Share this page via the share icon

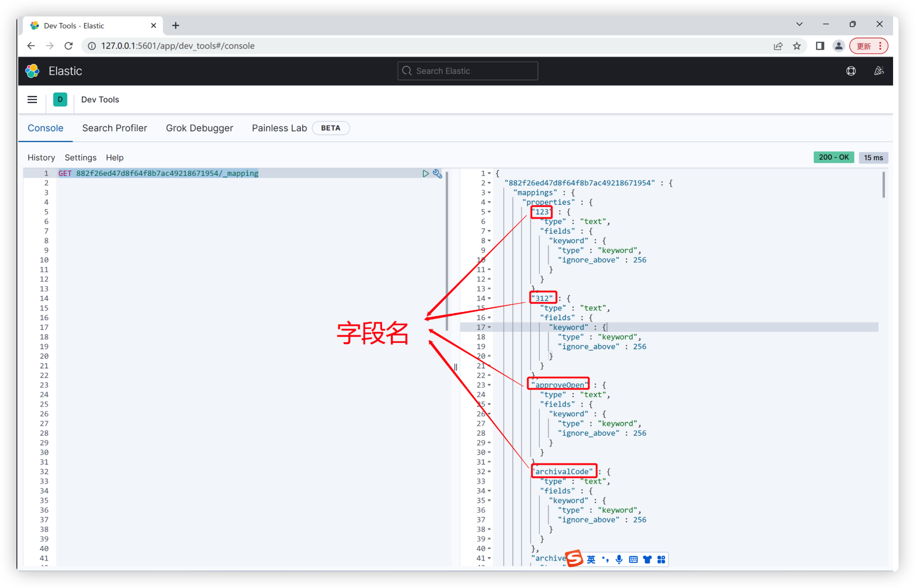pyautogui.click(x=778, y=46)
